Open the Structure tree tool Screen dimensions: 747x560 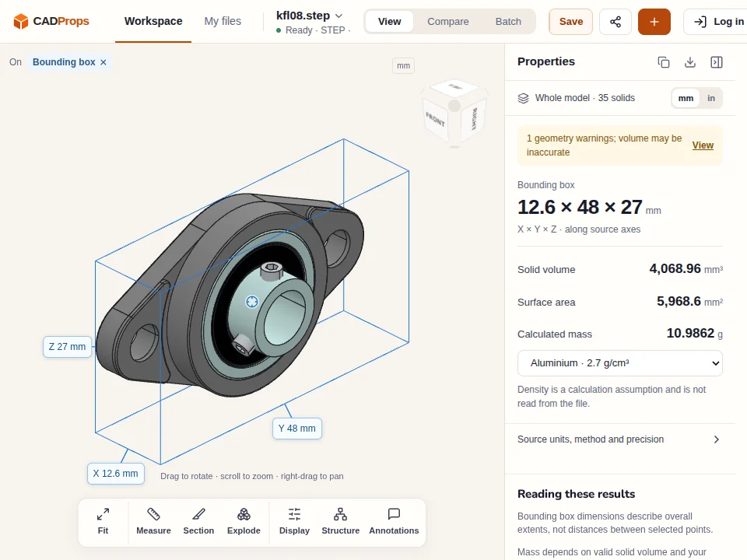click(x=341, y=521)
